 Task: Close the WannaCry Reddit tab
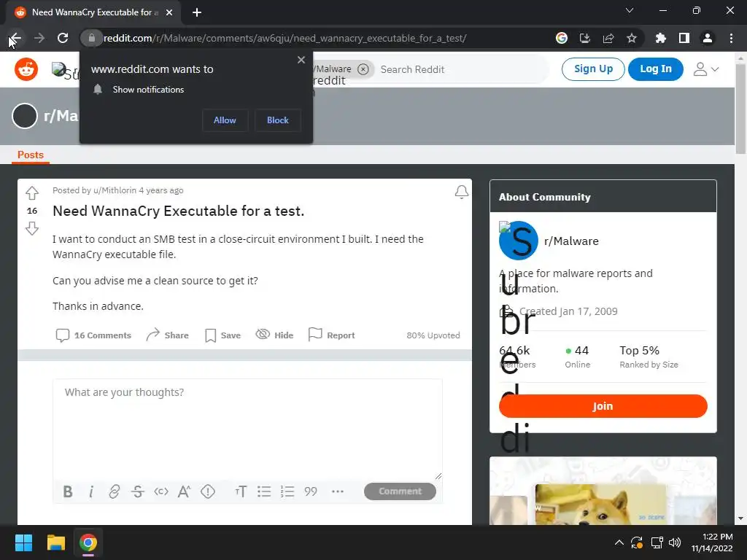169,12
